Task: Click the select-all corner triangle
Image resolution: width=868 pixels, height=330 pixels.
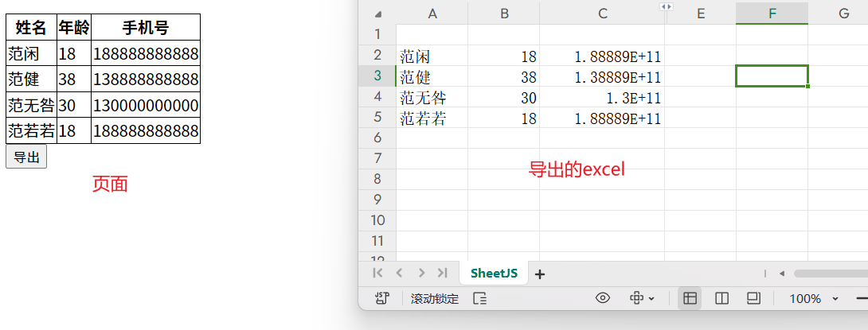Action: pyautogui.click(x=377, y=14)
